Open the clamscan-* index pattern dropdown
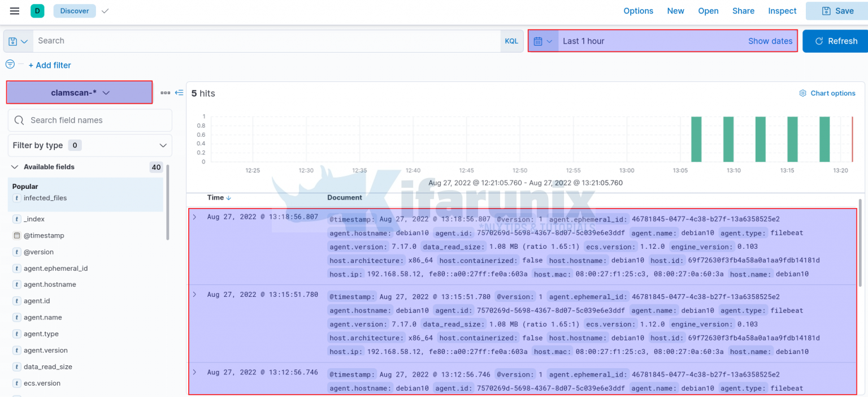 coord(79,92)
